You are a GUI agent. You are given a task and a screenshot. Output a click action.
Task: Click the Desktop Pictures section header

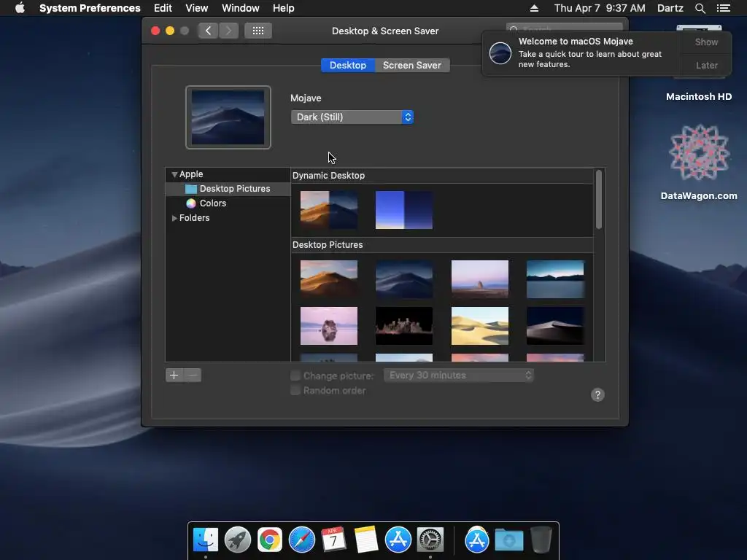[328, 245]
